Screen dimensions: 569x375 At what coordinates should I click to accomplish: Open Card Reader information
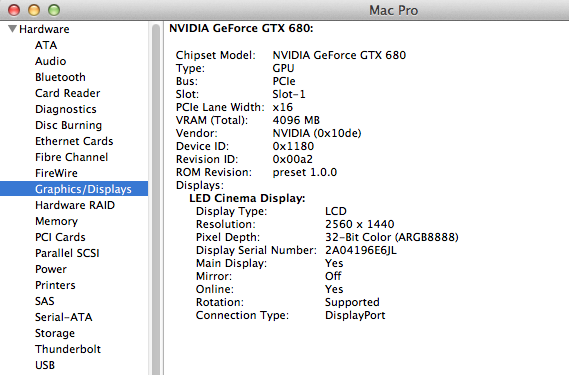pyautogui.click(x=67, y=93)
